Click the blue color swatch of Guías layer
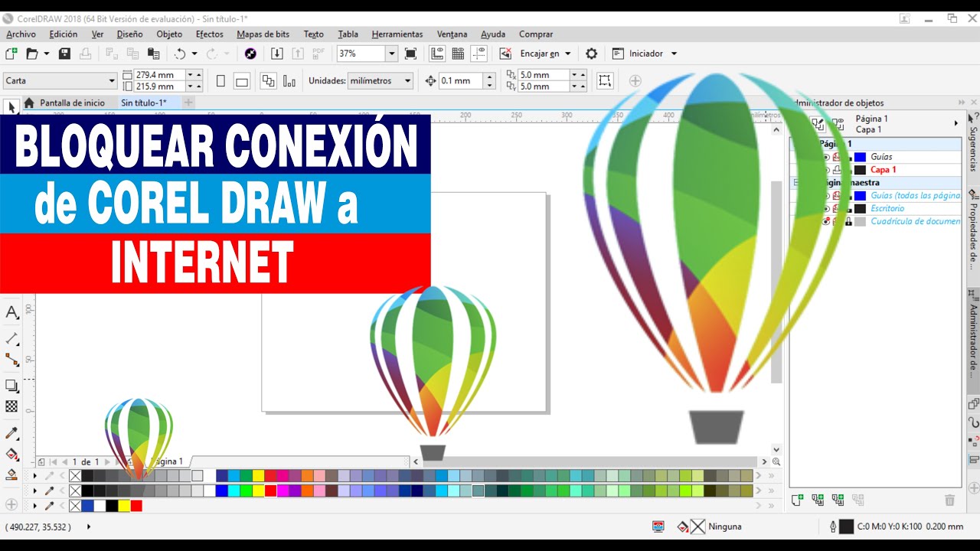980x551 pixels. click(x=860, y=157)
